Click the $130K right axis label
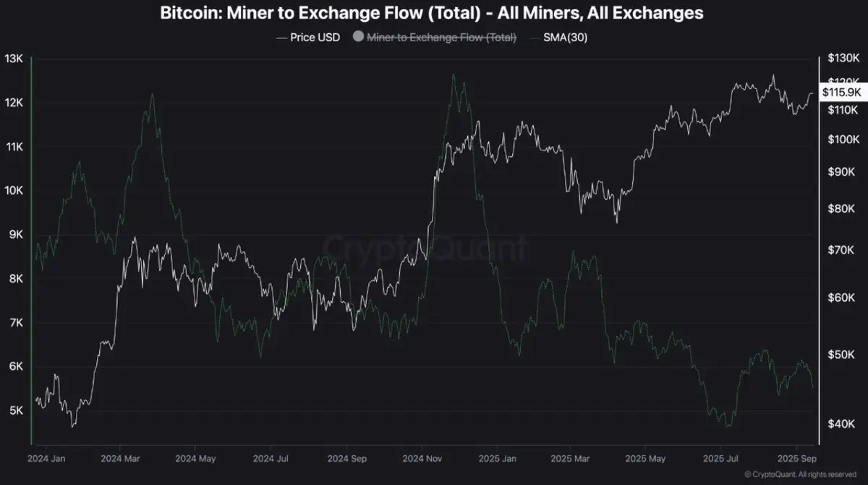 [843, 59]
